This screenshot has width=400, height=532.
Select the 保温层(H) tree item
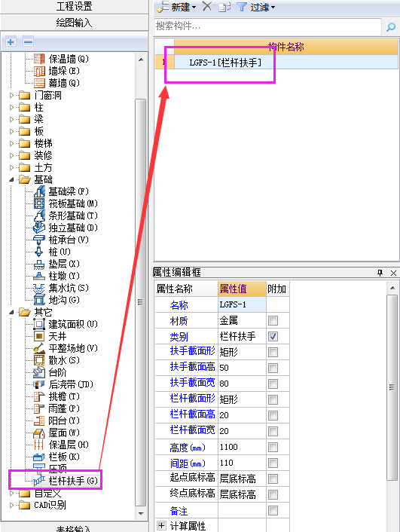pos(61,445)
